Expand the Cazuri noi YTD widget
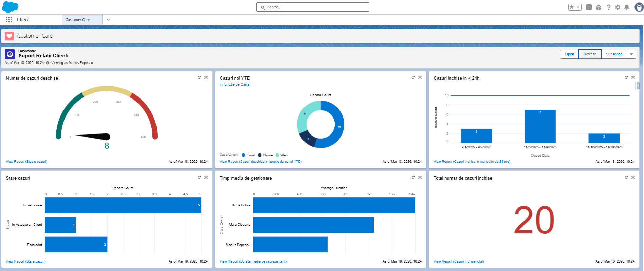The image size is (644, 271). tap(420, 78)
